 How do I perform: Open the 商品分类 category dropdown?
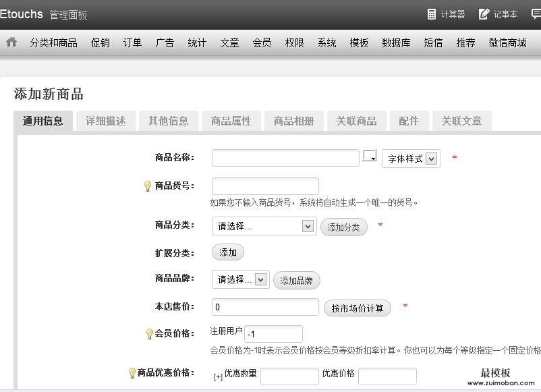pyautogui.click(x=263, y=226)
